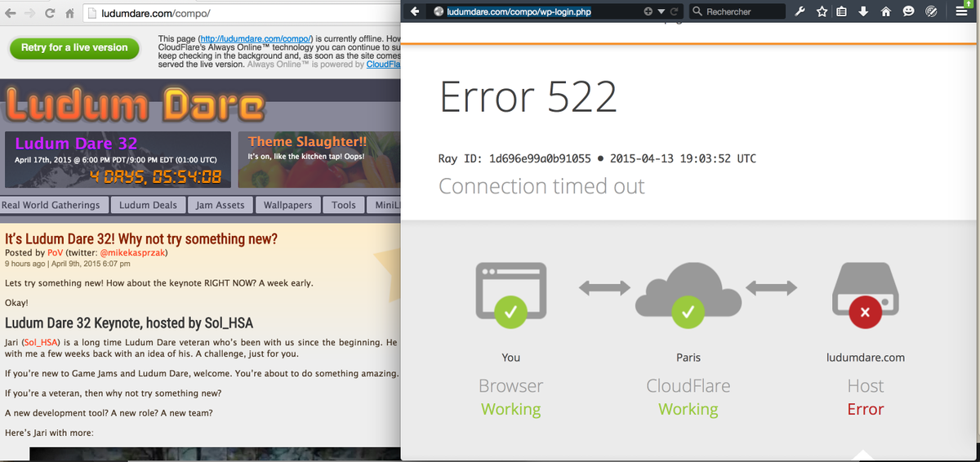Open the Ludum Dare 32 event banner

119,160
